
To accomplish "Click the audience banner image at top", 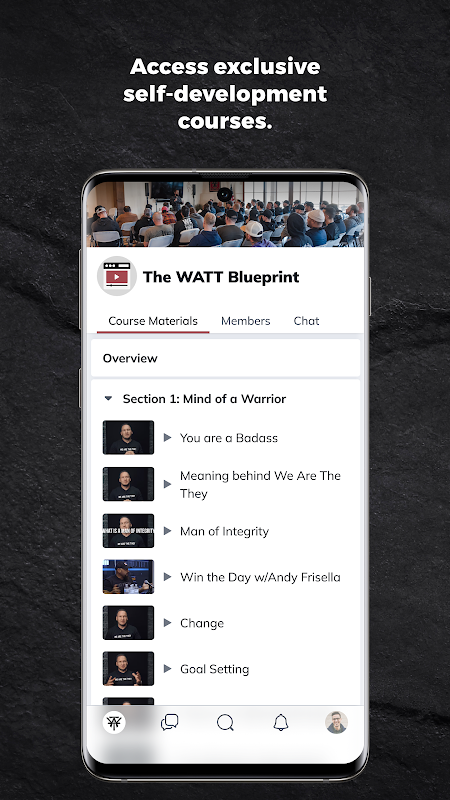I will coord(225,214).
